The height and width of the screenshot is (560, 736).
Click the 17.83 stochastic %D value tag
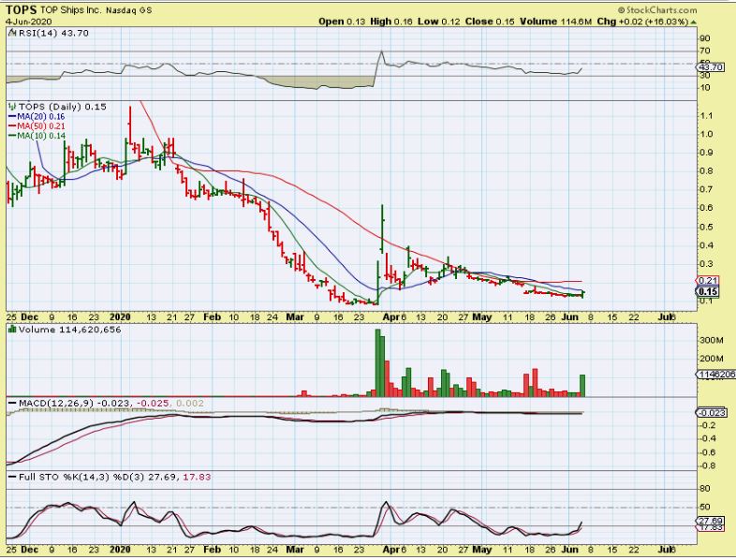click(x=709, y=527)
